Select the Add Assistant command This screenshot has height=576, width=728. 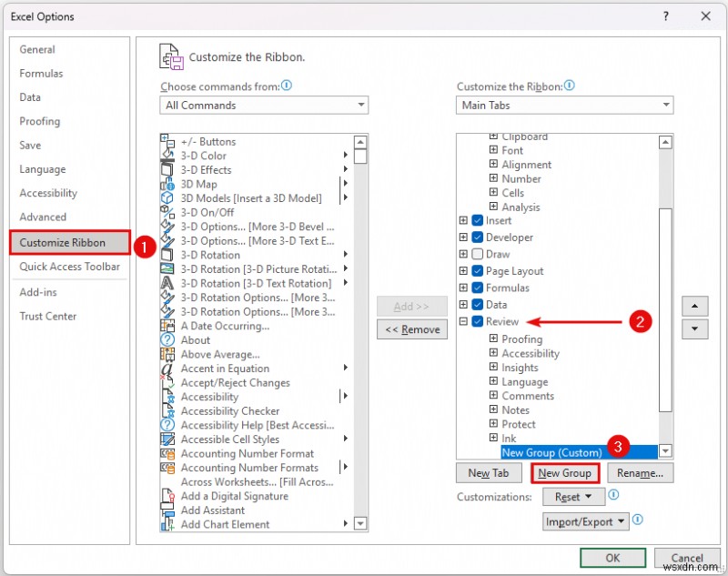point(213,510)
